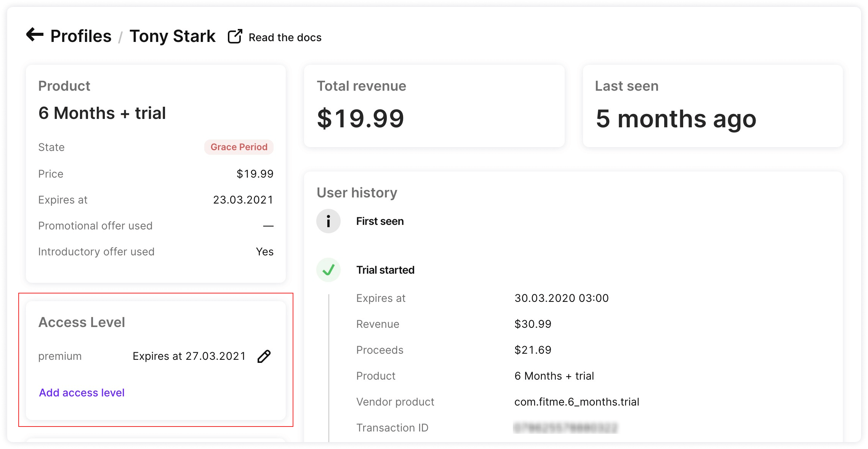
Task: Open the Read the docs link
Action: 285,37
